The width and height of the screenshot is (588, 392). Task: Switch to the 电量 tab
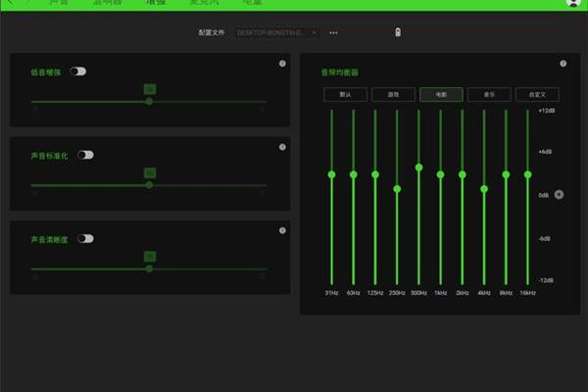(x=253, y=2)
